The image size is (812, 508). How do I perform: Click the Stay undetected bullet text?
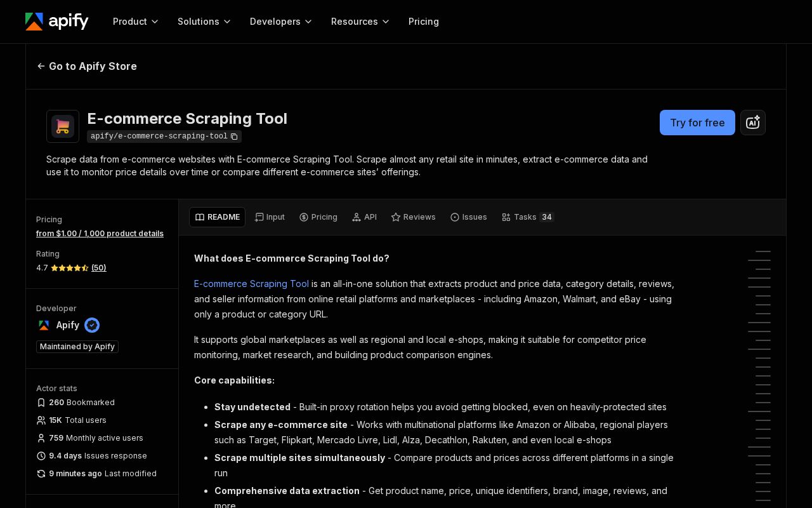click(440, 407)
